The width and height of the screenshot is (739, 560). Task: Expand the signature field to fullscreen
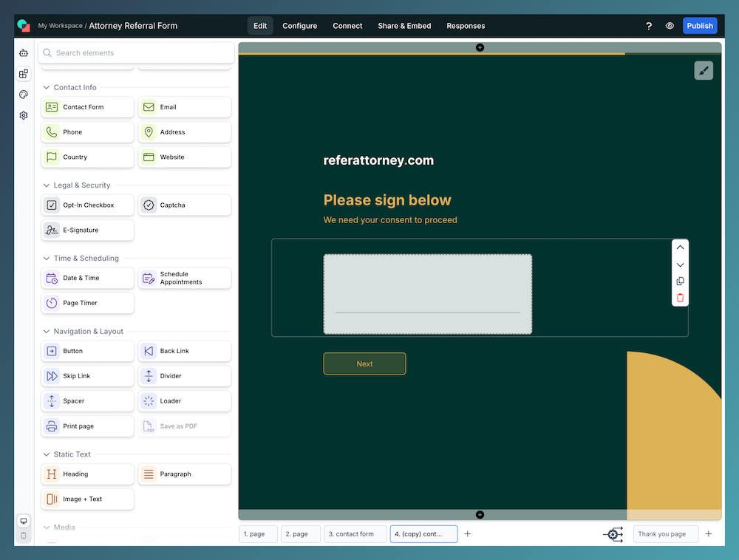point(703,70)
